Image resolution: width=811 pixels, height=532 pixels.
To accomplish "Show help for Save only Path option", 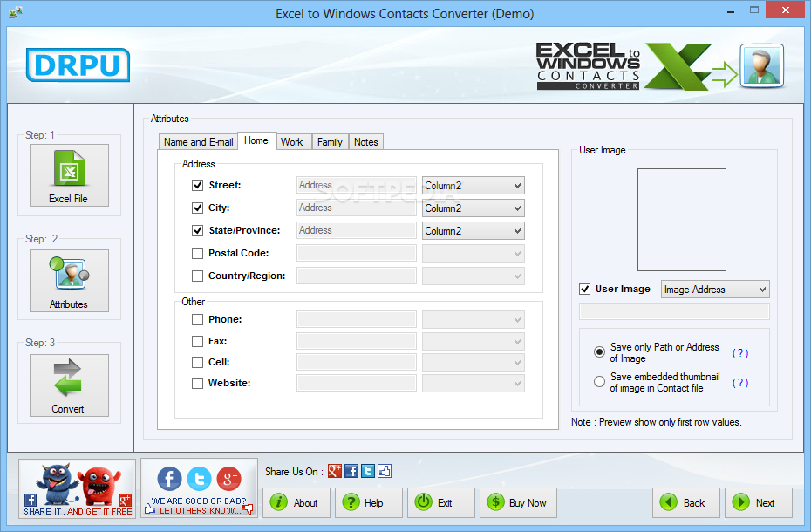I will tap(740, 353).
